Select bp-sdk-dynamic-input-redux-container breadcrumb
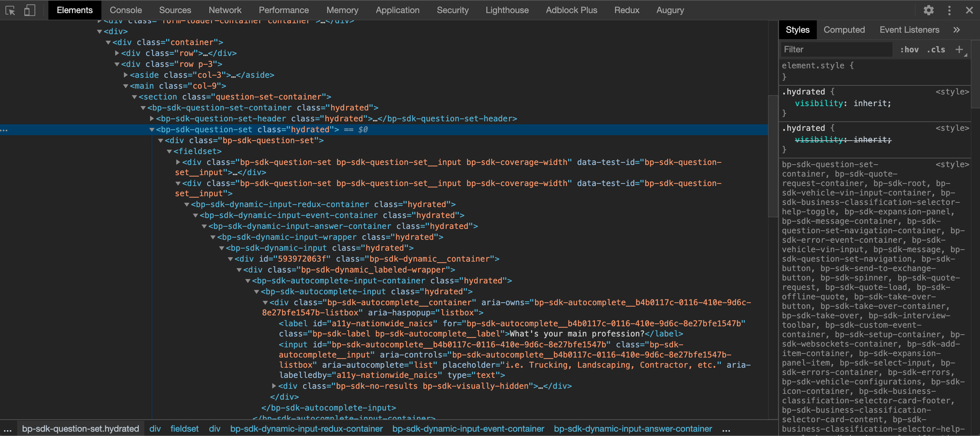The image size is (980, 436). tap(306, 428)
